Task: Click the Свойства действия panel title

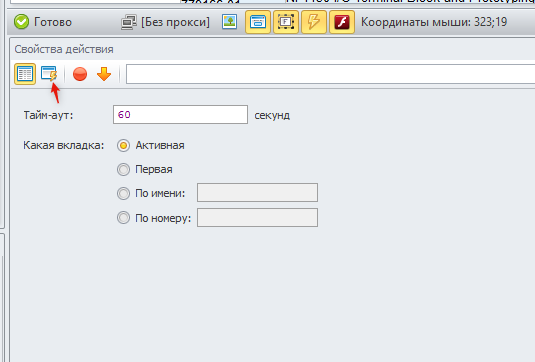Action: click(x=64, y=49)
